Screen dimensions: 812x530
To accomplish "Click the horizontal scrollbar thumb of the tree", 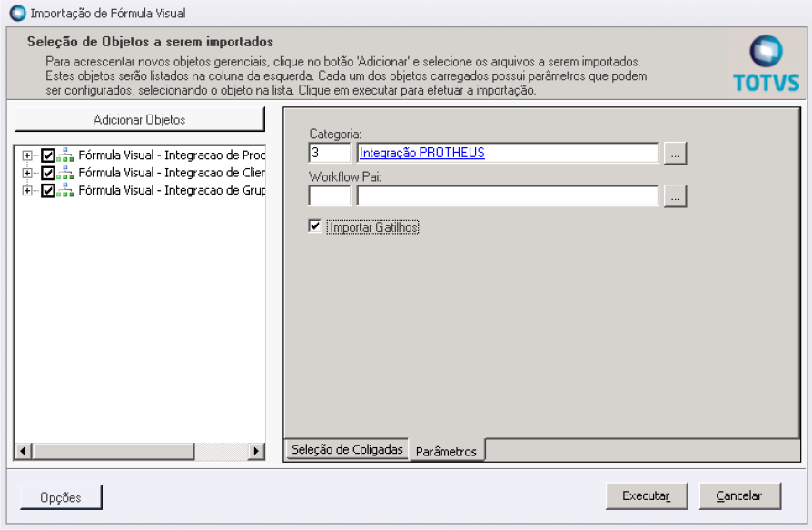I will click(114, 451).
